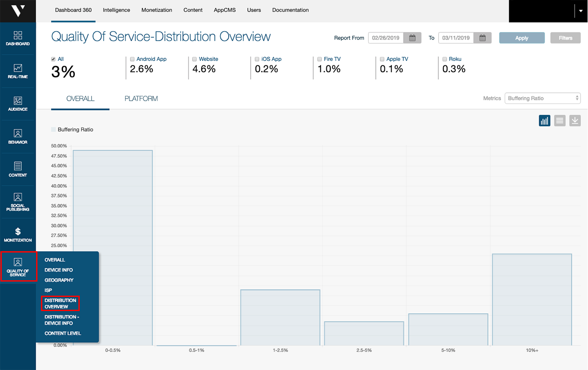Check the Roku checkbox
The width and height of the screenshot is (588, 370).
pyautogui.click(x=444, y=59)
